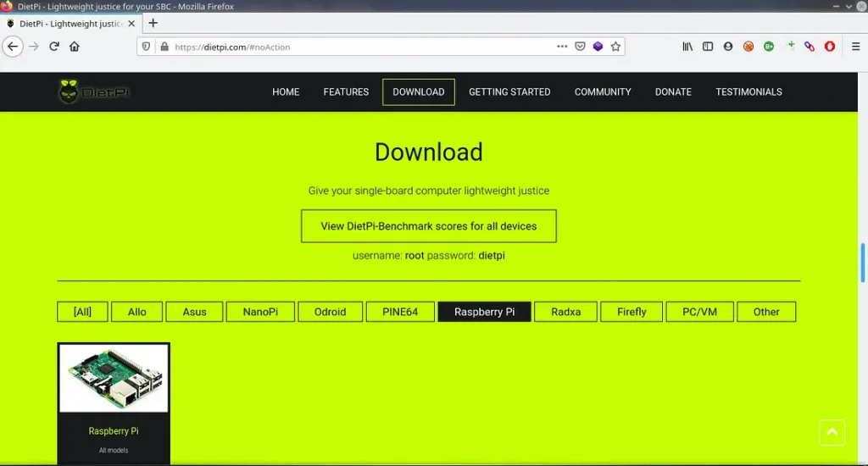The image size is (868, 466).
Task: Filter devices by [All]
Action: [82, 312]
